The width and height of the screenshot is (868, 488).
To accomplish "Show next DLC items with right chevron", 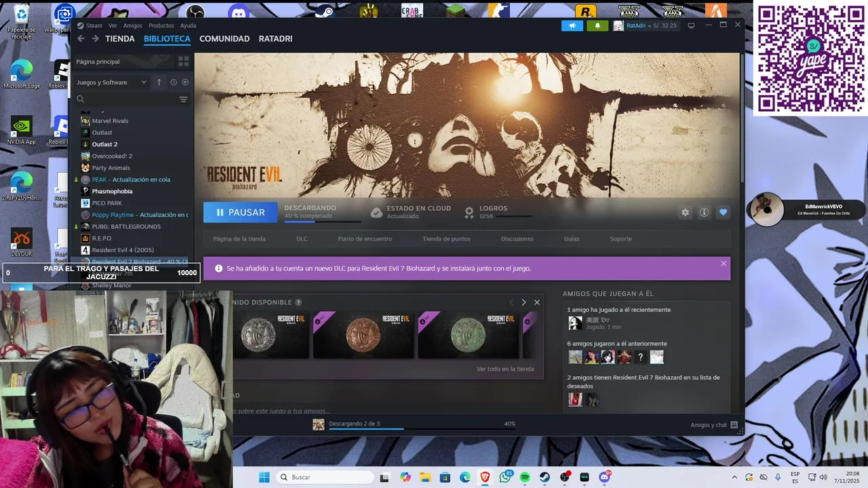I will 524,302.
